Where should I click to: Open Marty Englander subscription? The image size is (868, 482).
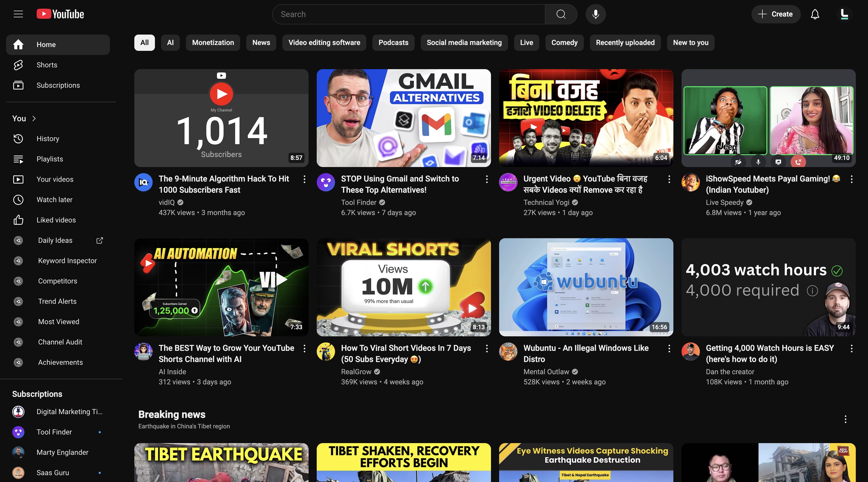click(58, 452)
